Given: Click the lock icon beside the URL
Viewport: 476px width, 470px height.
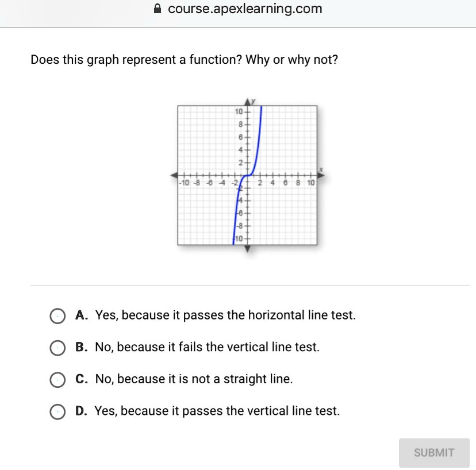Looking at the screenshot, I should (x=158, y=9).
